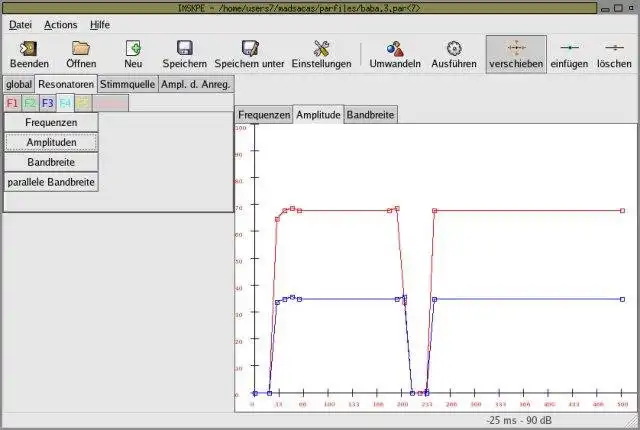Select the last blue curve point at 500 ms

coord(622,299)
